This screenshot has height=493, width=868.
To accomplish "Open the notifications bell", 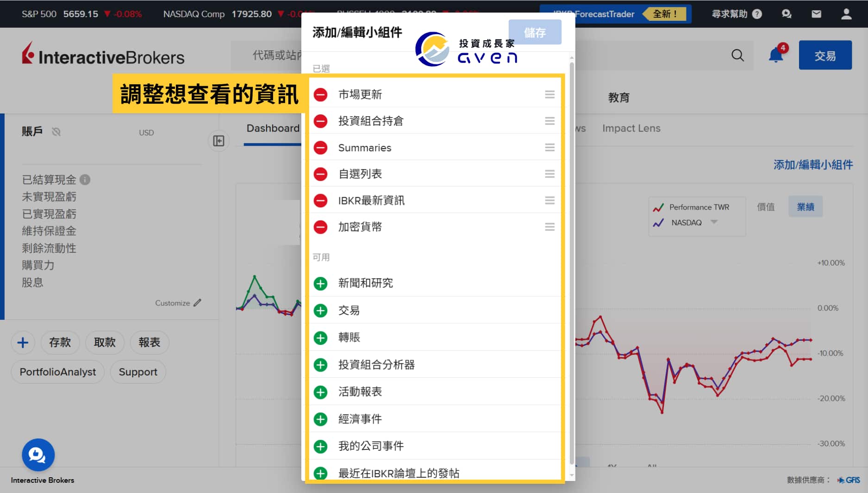I will (x=776, y=55).
